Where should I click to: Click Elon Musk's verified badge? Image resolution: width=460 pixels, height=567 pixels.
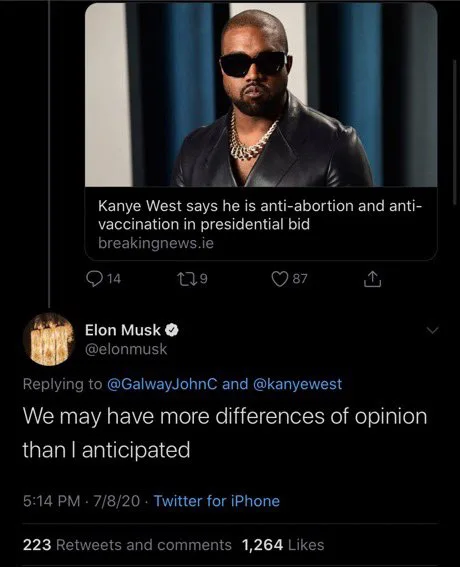172,330
